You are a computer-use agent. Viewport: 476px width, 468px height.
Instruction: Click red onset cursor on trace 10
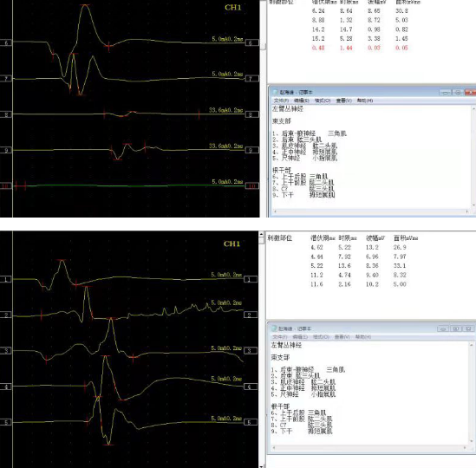pos(16,185)
